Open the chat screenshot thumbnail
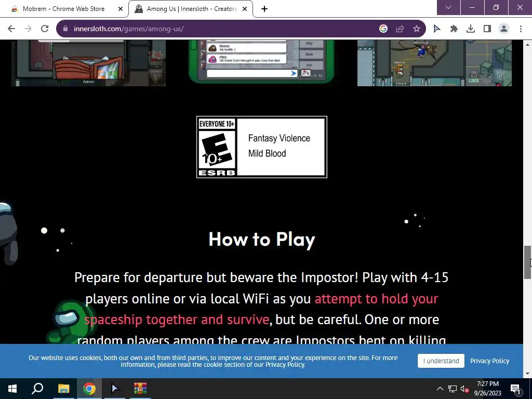 pyautogui.click(x=262, y=61)
